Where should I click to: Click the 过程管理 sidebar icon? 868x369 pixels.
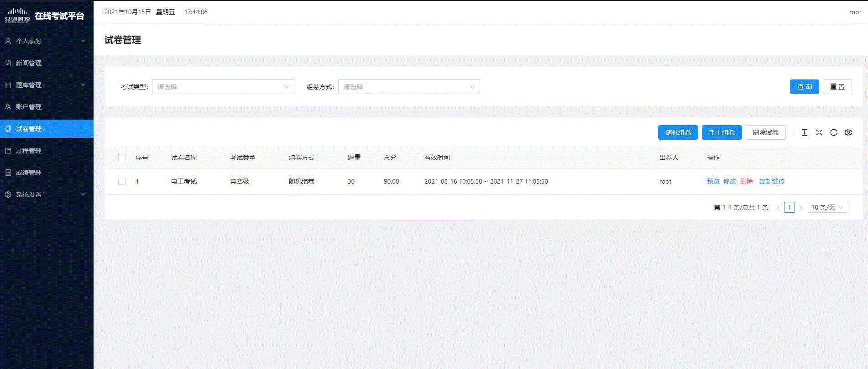(x=8, y=151)
